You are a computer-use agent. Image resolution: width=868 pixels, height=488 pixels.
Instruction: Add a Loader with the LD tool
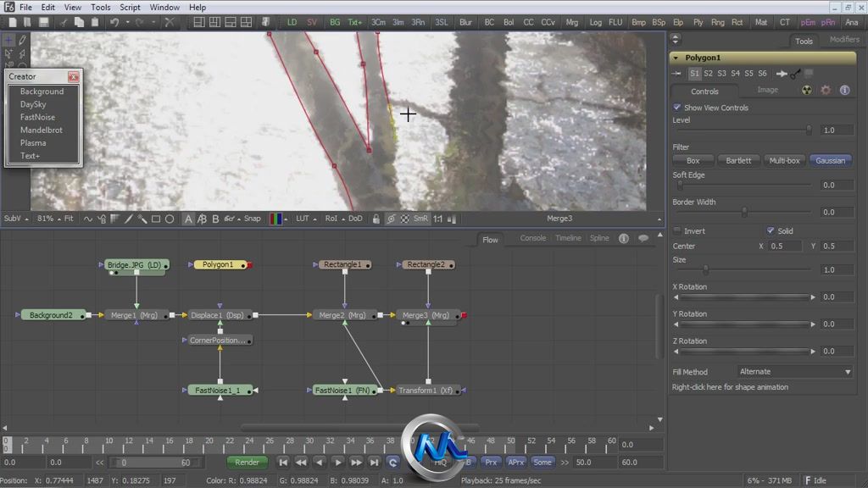tap(292, 22)
